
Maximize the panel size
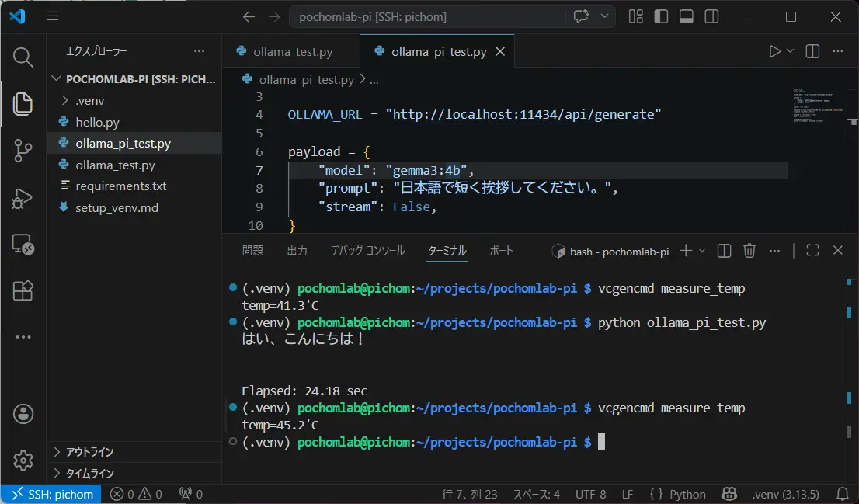pyautogui.click(x=812, y=250)
